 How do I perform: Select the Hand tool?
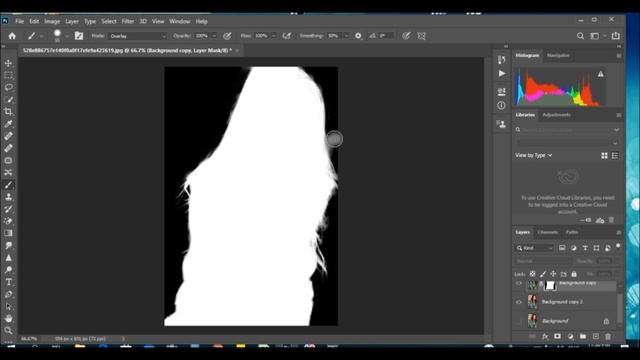point(8,318)
